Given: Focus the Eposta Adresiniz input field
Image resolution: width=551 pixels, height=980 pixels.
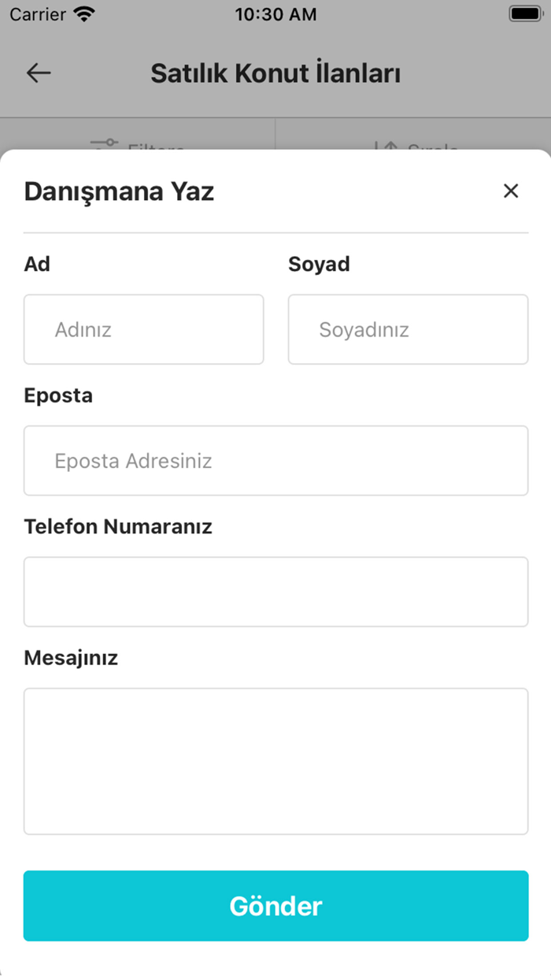Looking at the screenshot, I should tap(275, 461).
